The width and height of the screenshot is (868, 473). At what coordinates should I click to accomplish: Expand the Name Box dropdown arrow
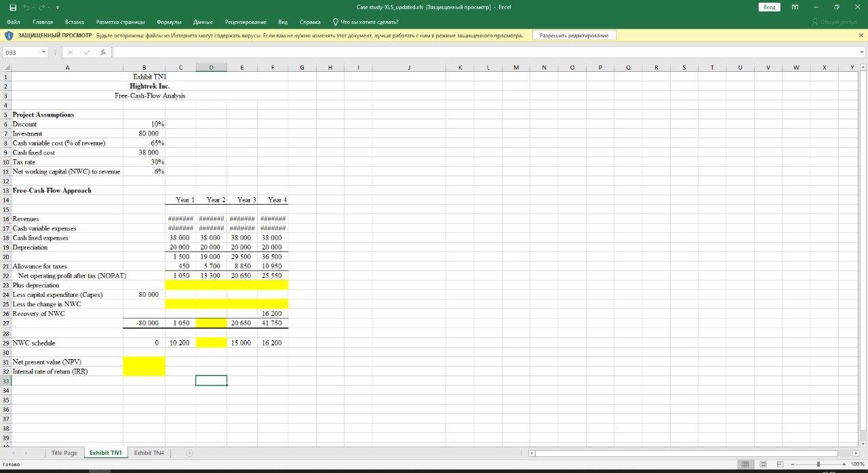point(43,52)
